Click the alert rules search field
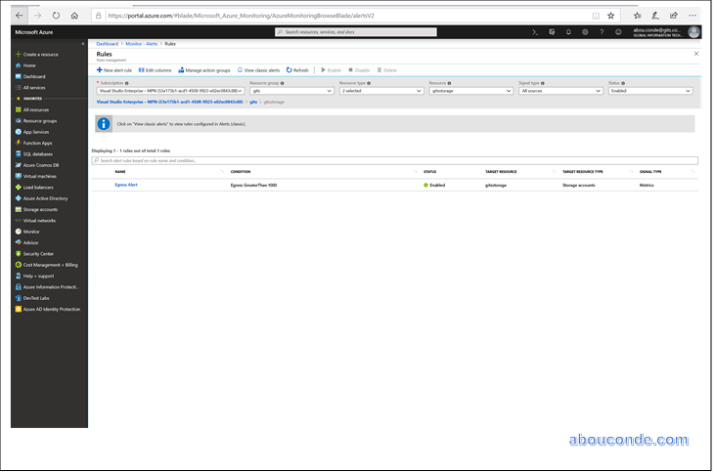This screenshot has width=714, height=472. tap(394, 160)
